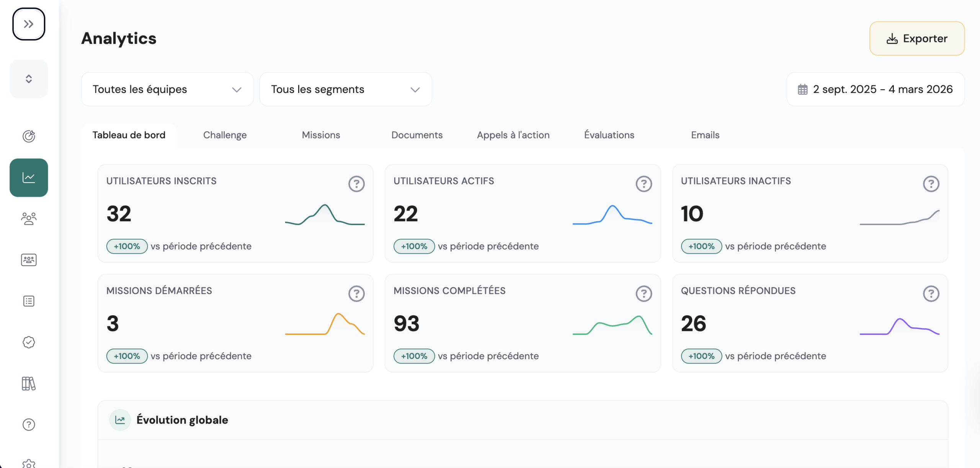Image resolution: width=980 pixels, height=468 pixels.
Task: Open the Tous les segments dropdown
Action: coord(346,89)
